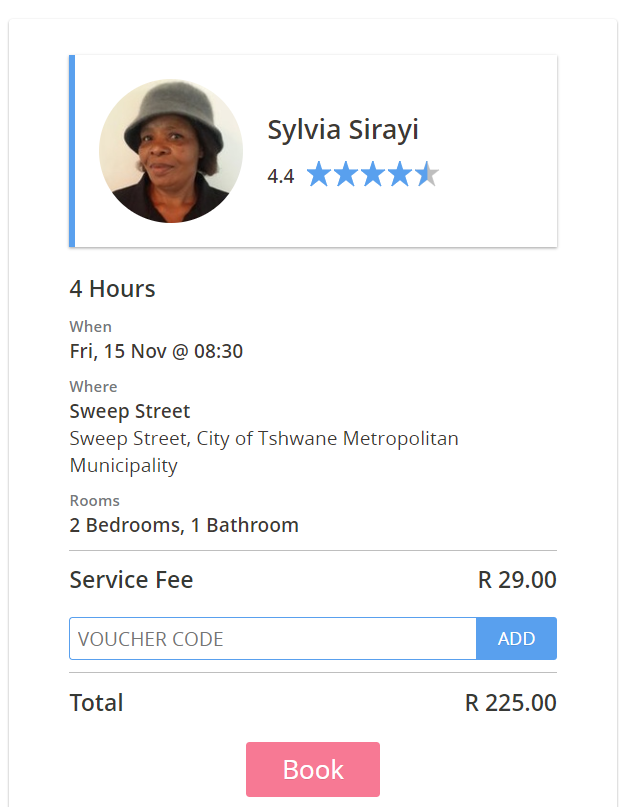Select the 4 Hours duration text
This screenshot has height=807, width=619.
pyautogui.click(x=112, y=289)
